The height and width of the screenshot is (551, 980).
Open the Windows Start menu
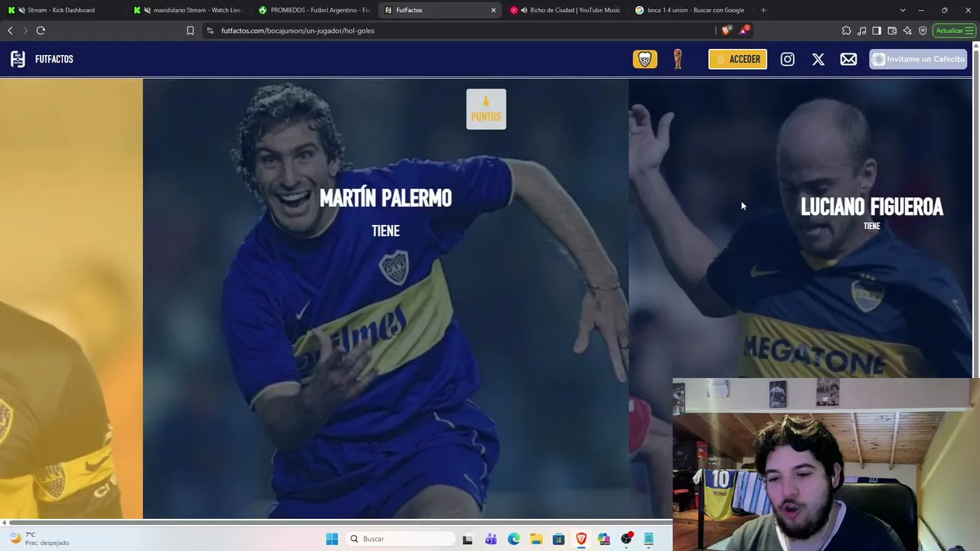[332, 539]
